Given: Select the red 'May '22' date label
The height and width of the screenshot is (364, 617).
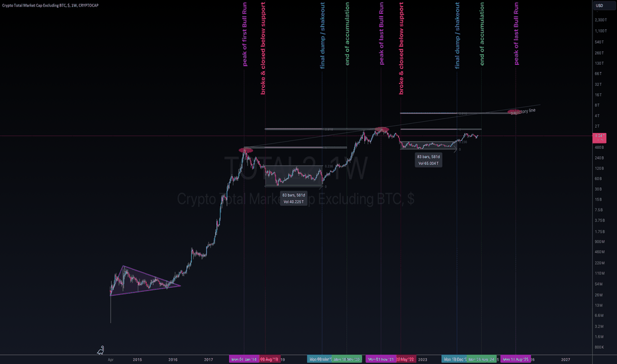Looking at the screenshot, I should pyautogui.click(x=406, y=359).
